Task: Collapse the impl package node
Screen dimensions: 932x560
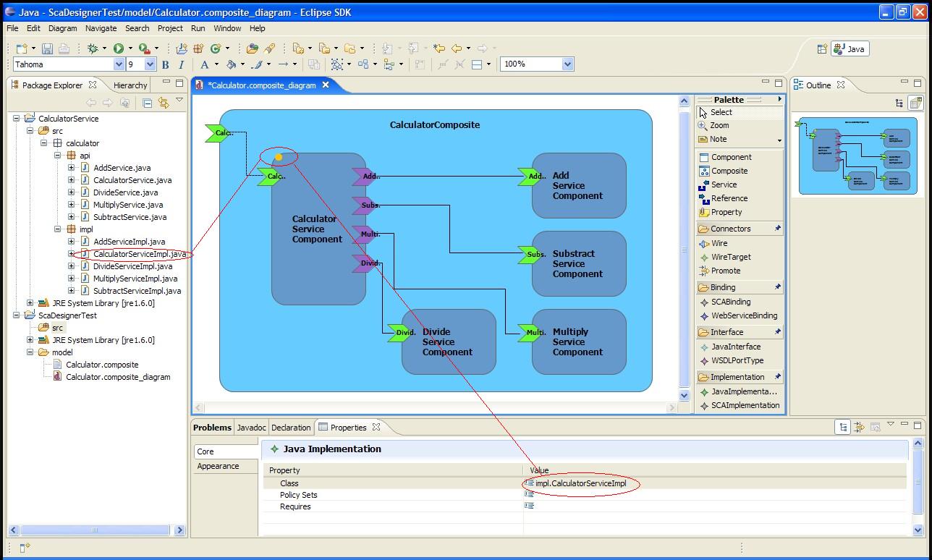Action: click(x=57, y=229)
